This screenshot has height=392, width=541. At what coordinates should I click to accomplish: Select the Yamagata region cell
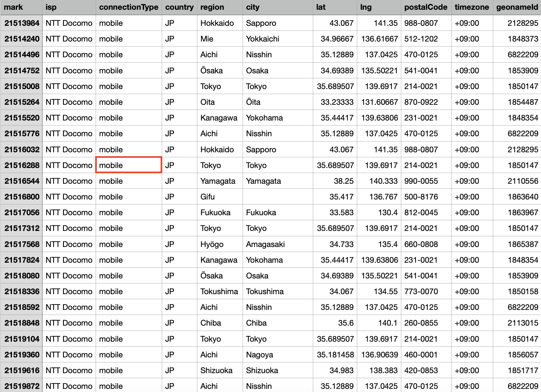click(220, 181)
